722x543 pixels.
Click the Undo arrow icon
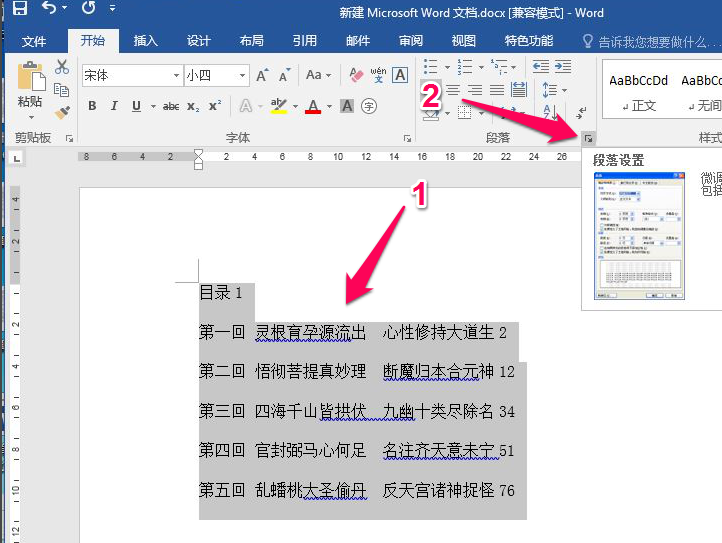pos(49,8)
